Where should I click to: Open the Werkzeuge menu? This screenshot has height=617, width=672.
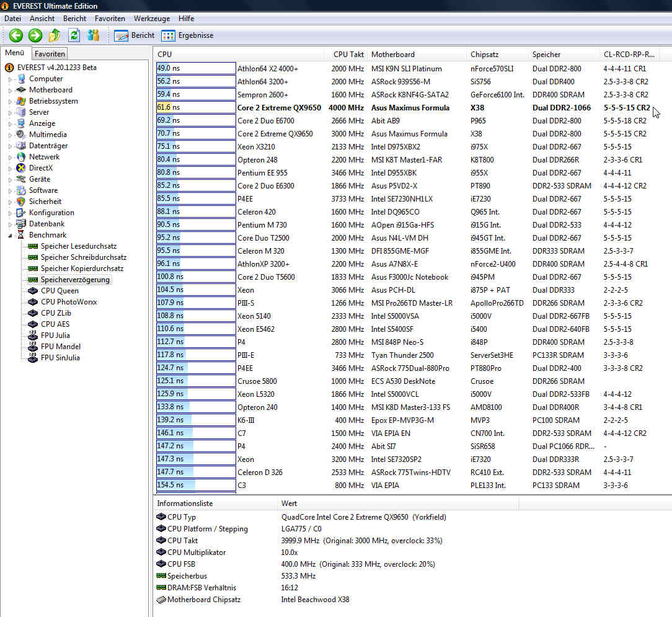pos(152,19)
